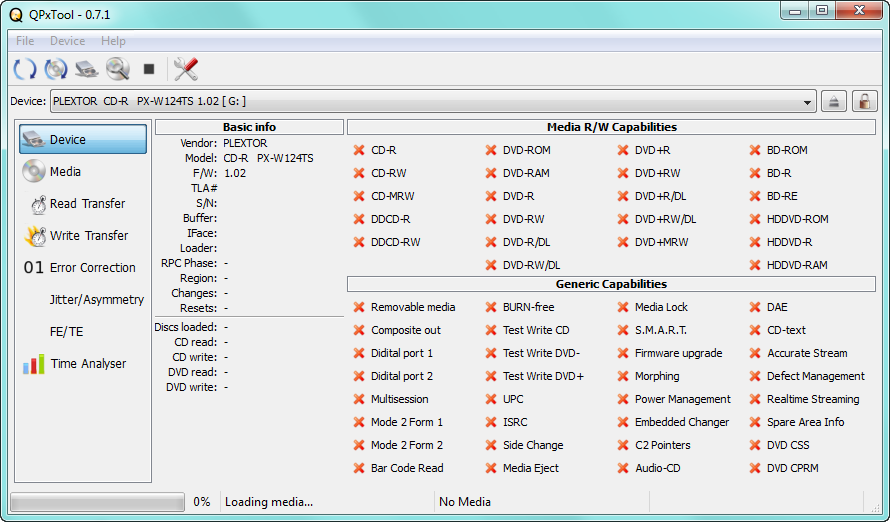Viewport: 890px width, 522px height.
Task: Click the DVD+R capability red cross icon
Action: coord(623,150)
